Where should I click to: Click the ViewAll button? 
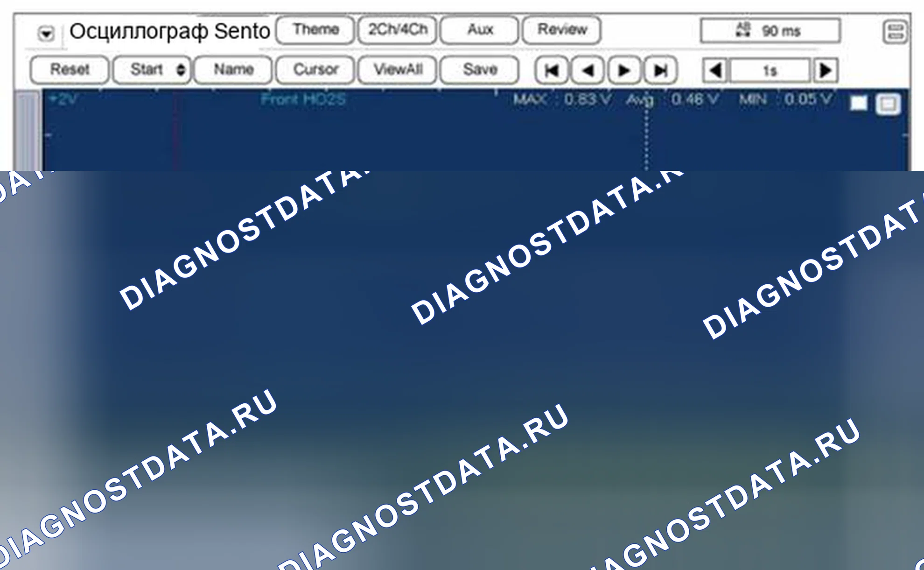click(x=398, y=70)
